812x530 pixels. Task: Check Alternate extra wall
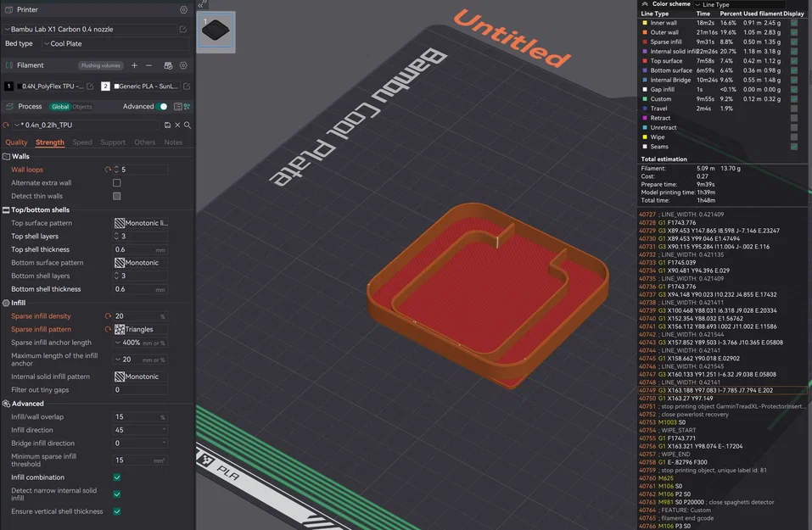(117, 183)
